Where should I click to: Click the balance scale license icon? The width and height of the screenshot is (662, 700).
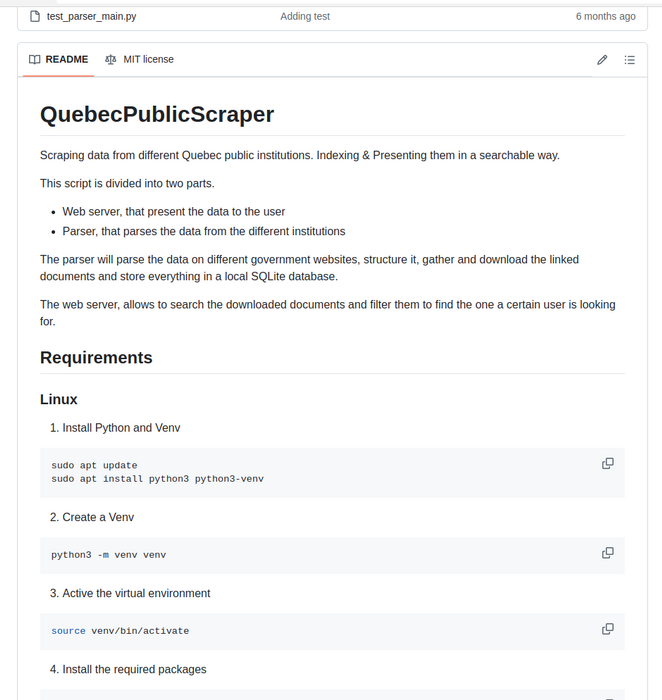pyautogui.click(x=111, y=60)
